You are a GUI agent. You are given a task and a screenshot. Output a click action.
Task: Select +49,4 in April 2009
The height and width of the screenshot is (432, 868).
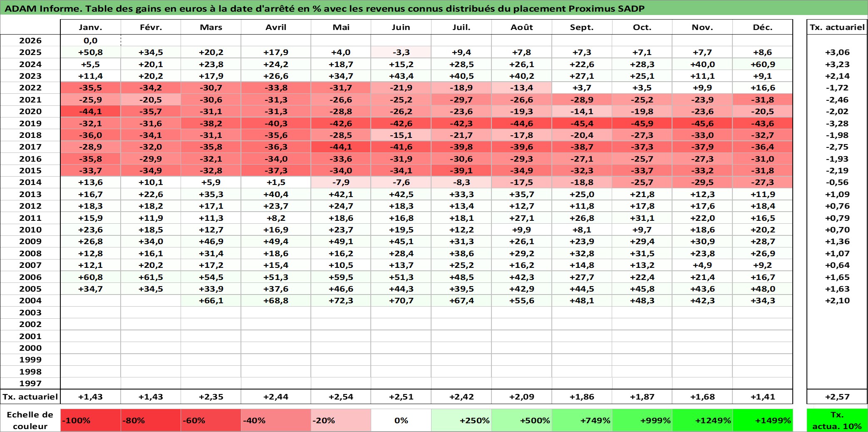click(x=276, y=241)
